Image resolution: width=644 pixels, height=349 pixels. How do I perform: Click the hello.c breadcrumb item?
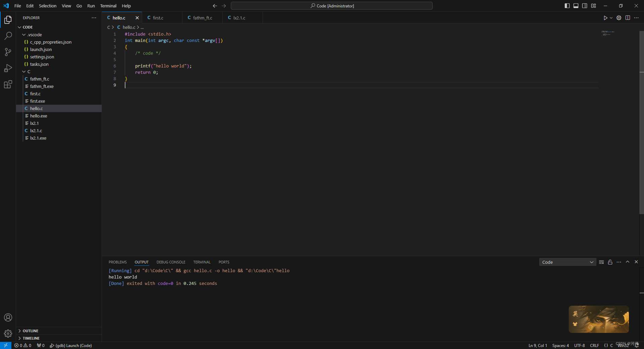(129, 27)
